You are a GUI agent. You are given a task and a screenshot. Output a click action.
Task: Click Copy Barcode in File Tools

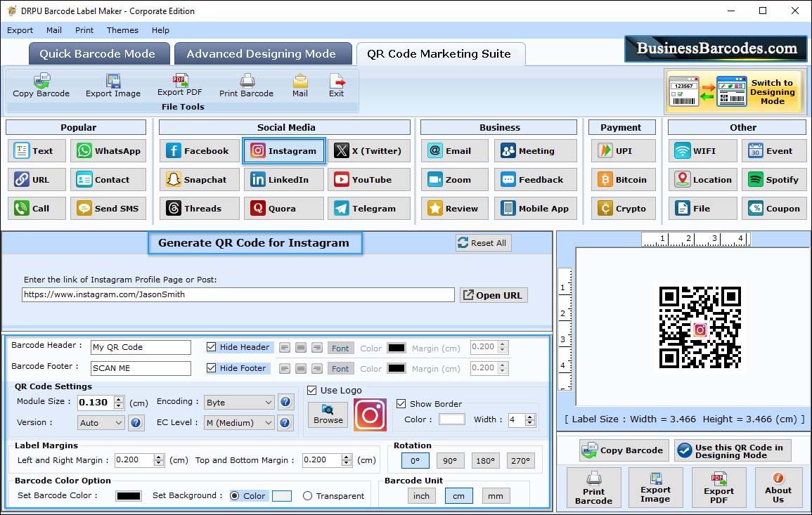coord(41,86)
